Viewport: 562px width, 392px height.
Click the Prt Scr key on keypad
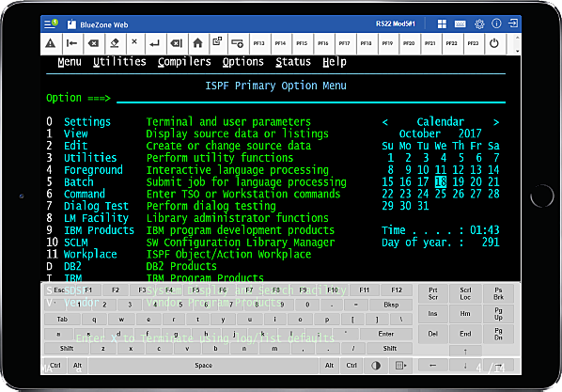point(433,293)
